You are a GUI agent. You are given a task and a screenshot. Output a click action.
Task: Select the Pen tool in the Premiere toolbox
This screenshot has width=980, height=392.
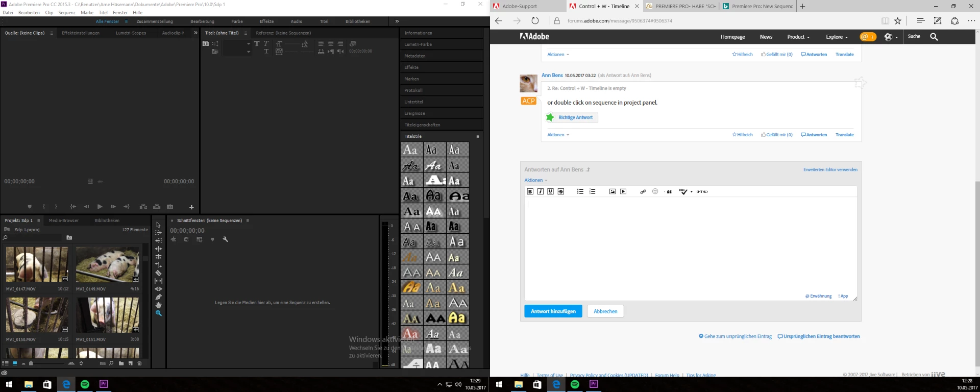click(159, 297)
